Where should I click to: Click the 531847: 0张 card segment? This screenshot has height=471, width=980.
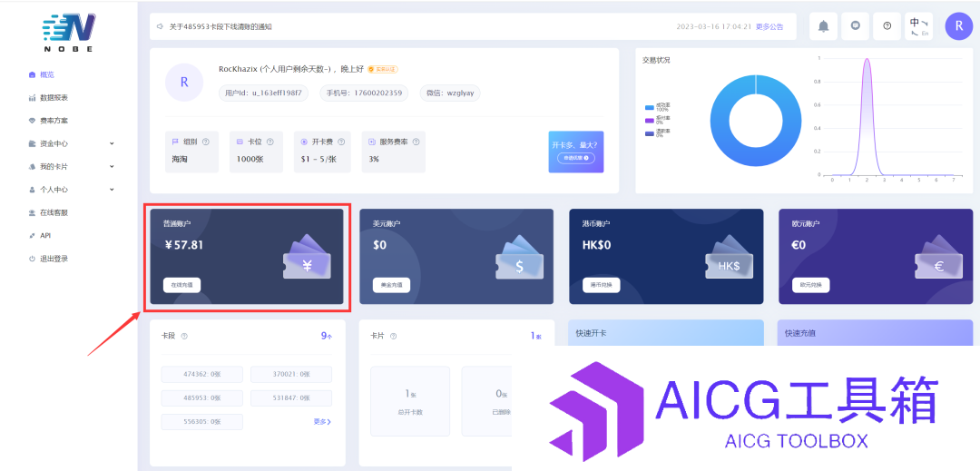pos(291,397)
